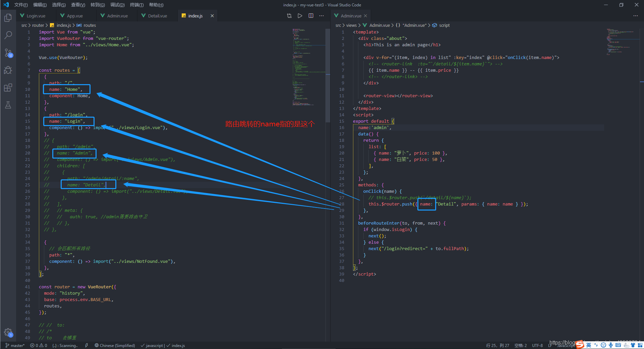Click the VS Code logo in the title bar

(x=6, y=5)
